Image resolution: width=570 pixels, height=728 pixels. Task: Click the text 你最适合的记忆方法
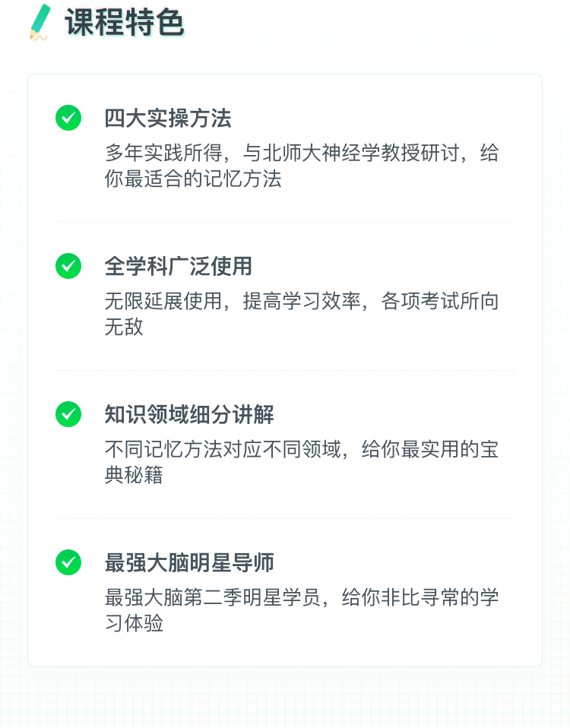point(193,179)
